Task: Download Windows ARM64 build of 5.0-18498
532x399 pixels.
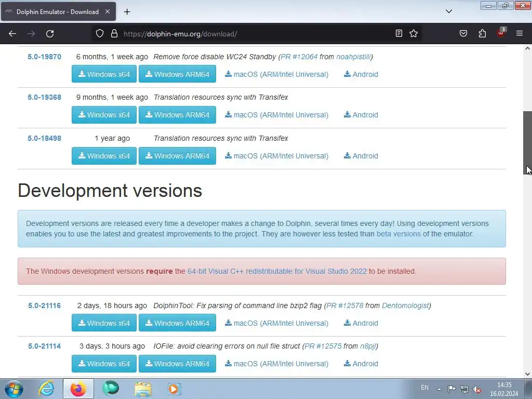Action: point(178,156)
